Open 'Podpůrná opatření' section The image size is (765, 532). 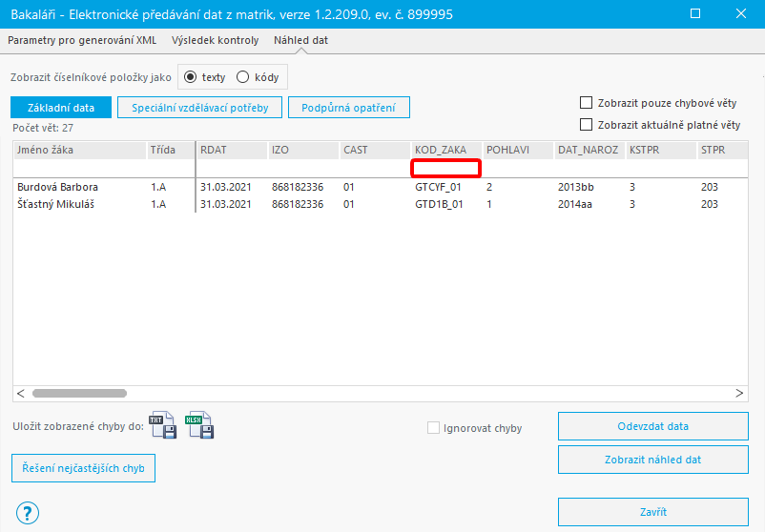(348, 108)
